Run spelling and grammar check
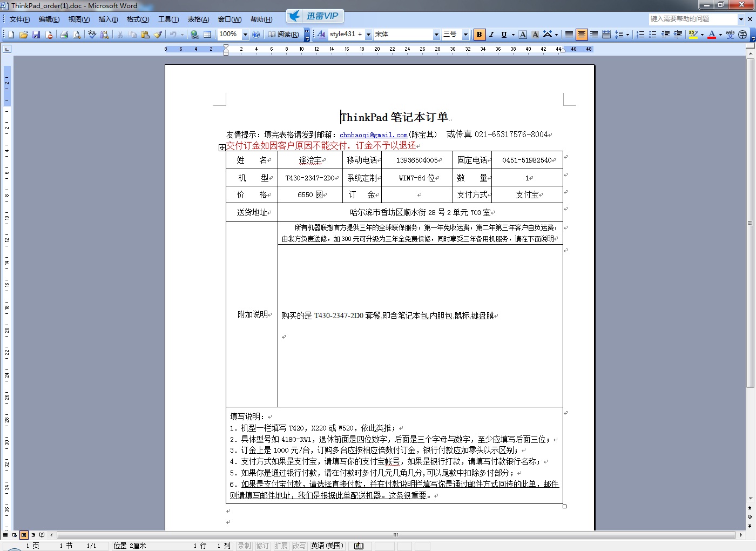The width and height of the screenshot is (756, 551). click(92, 35)
